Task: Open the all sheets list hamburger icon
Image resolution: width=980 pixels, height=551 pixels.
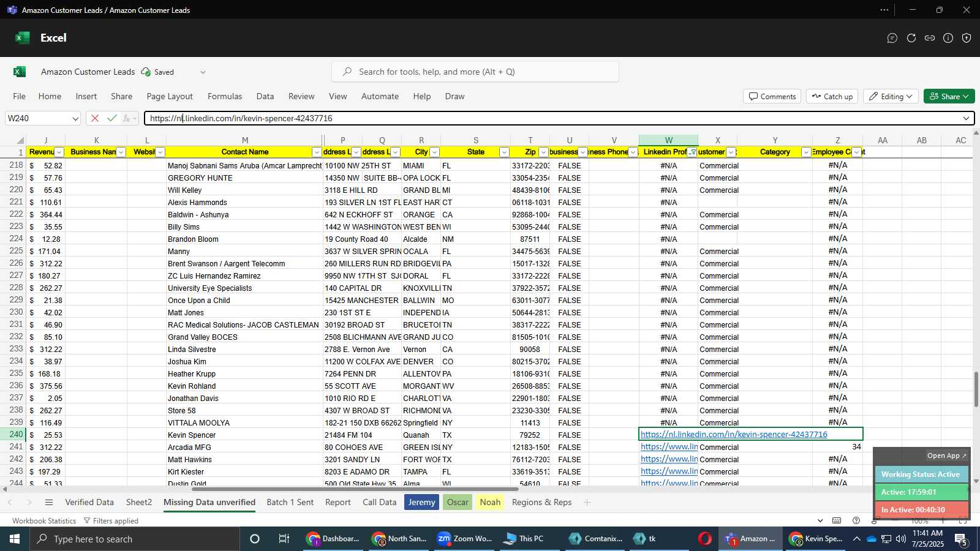Action: click(x=49, y=503)
